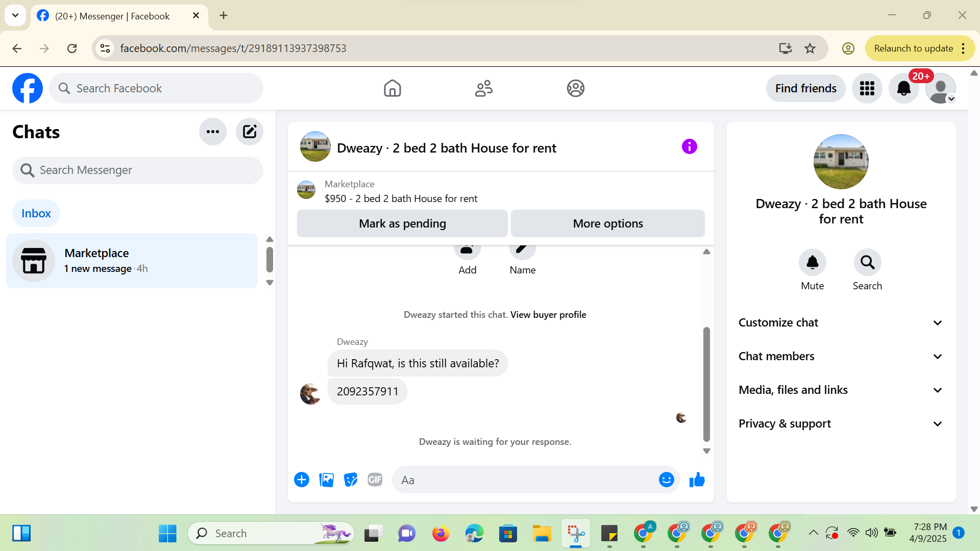Open a new browser tab
980x551 pixels.
(x=224, y=15)
